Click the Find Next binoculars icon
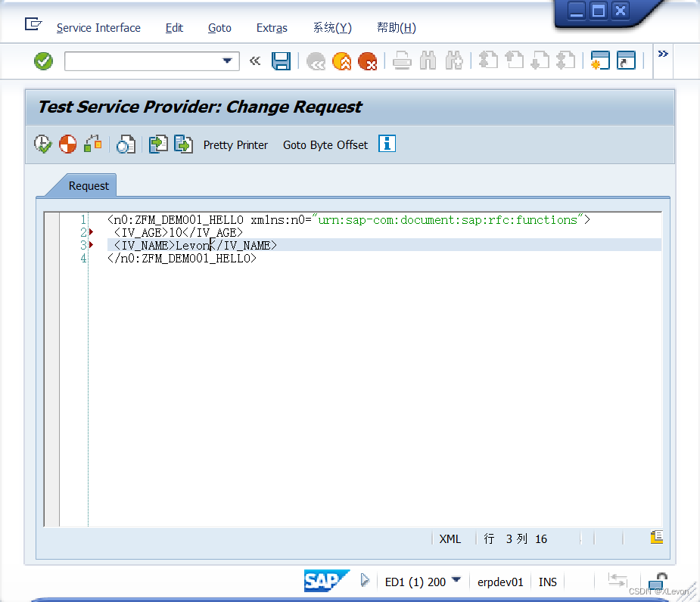700x602 pixels. coord(454,61)
